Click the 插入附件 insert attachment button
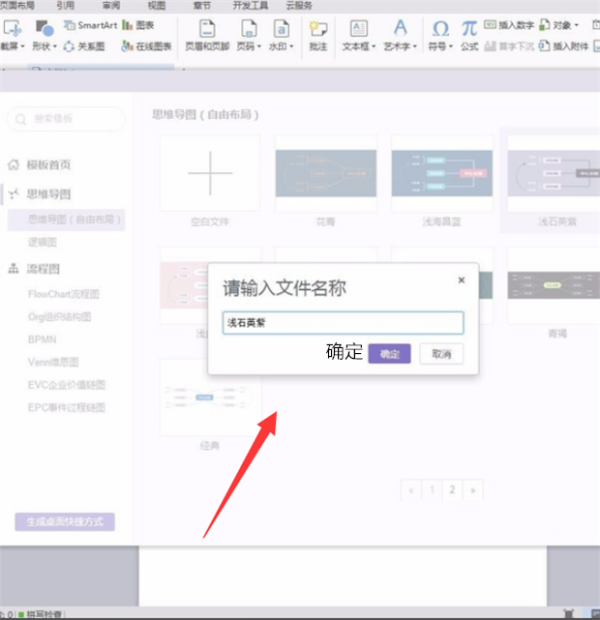The image size is (600, 620). tap(564, 46)
